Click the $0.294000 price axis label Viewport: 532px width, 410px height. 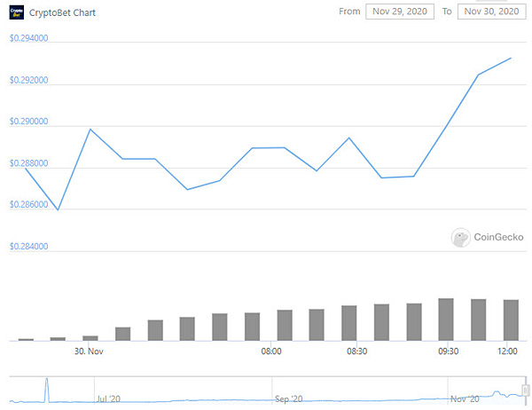pos(29,38)
